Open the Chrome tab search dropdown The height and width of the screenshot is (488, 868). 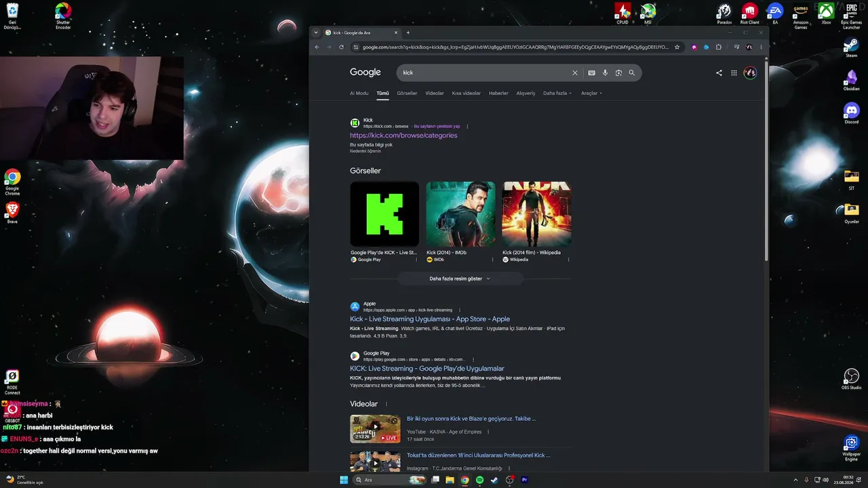(x=316, y=33)
